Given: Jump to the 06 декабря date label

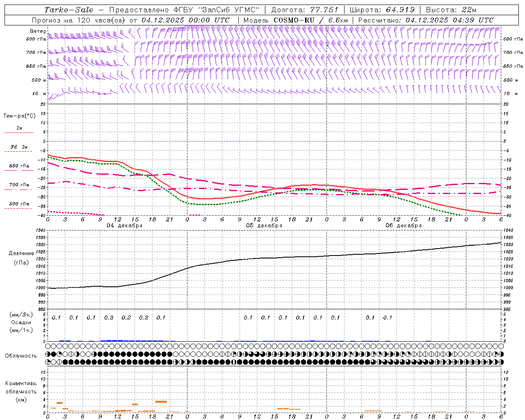Looking at the screenshot, I should tap(403, 226).
